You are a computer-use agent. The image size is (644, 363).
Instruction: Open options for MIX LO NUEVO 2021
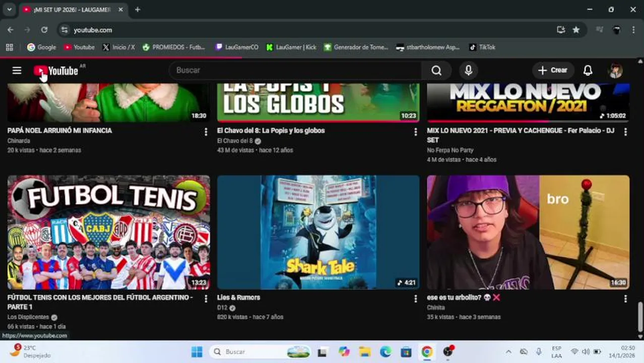(x=625, y=132)
